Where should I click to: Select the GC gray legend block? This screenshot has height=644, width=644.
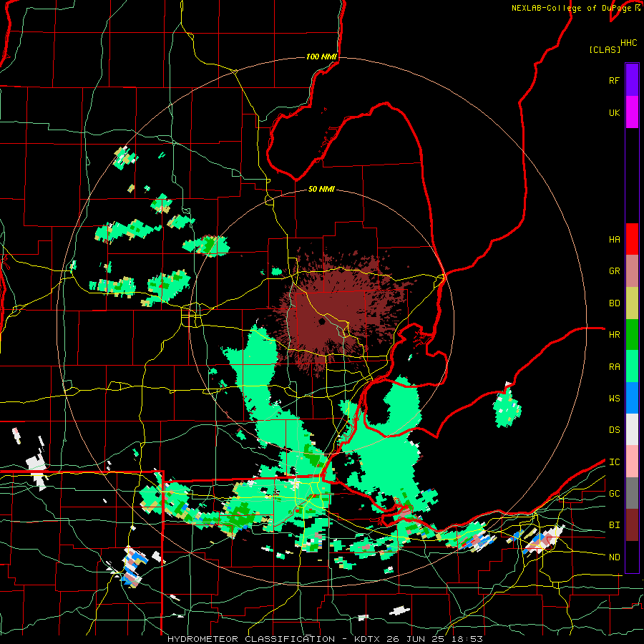point(632,493)
